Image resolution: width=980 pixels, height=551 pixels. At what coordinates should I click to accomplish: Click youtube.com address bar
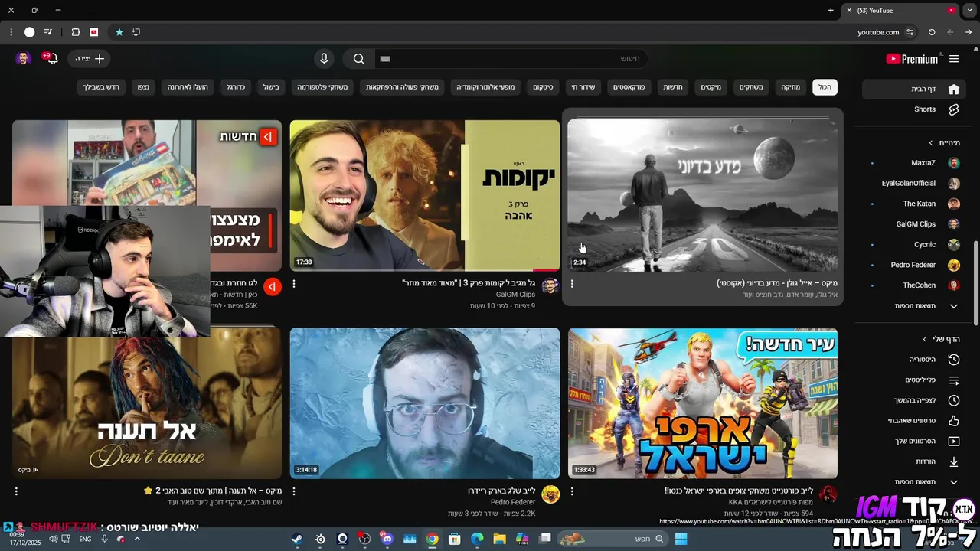878,32
